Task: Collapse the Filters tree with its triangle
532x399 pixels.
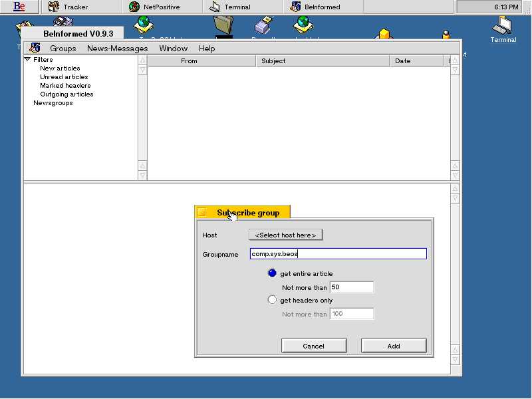Action: point(27,59)
